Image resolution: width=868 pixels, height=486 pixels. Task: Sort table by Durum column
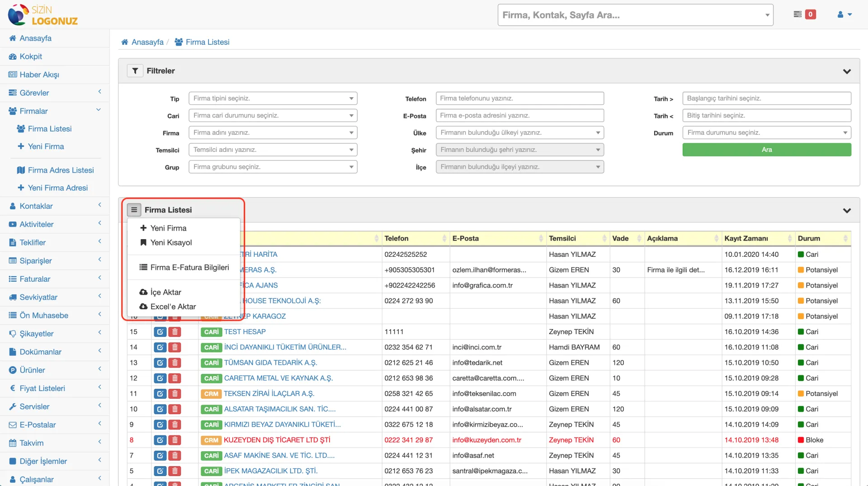823,238
